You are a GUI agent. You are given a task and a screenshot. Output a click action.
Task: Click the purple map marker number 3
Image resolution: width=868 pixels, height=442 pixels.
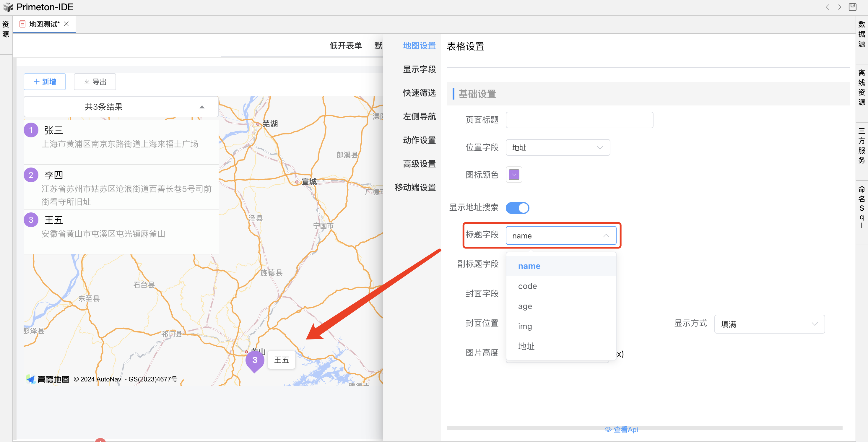point(255,360)
